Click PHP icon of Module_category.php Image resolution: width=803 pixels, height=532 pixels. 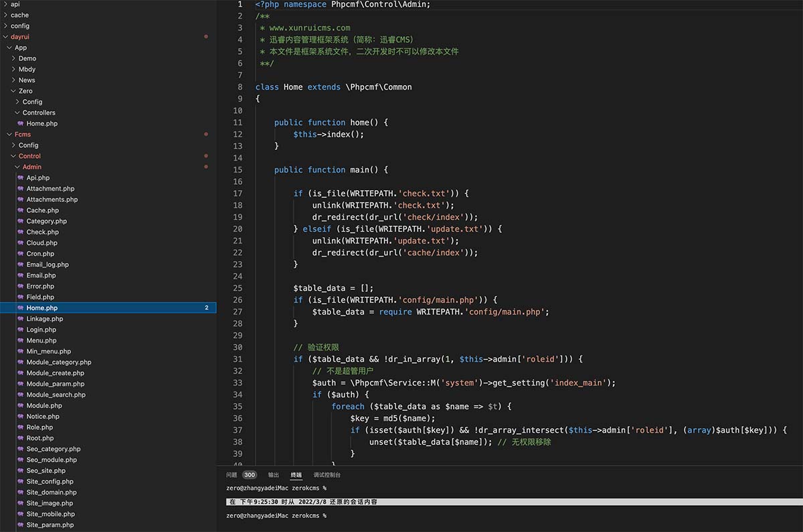point(21,362)
